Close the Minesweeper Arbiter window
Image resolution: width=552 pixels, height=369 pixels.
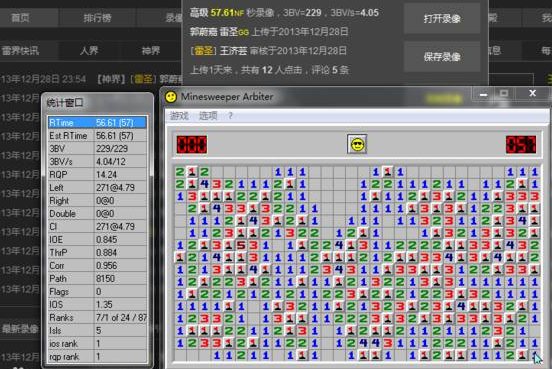(x=532, y=93)
